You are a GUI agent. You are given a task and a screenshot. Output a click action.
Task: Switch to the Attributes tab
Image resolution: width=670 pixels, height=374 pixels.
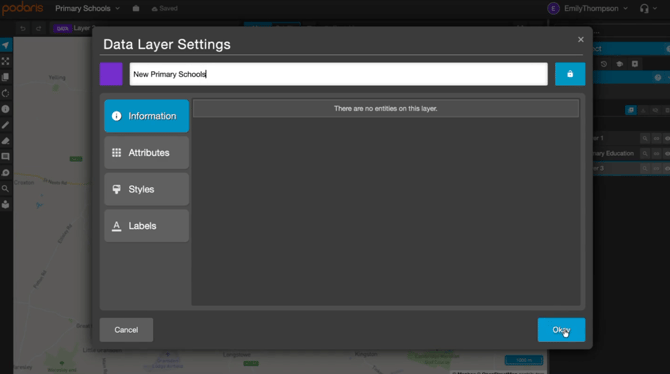(147, 153)
